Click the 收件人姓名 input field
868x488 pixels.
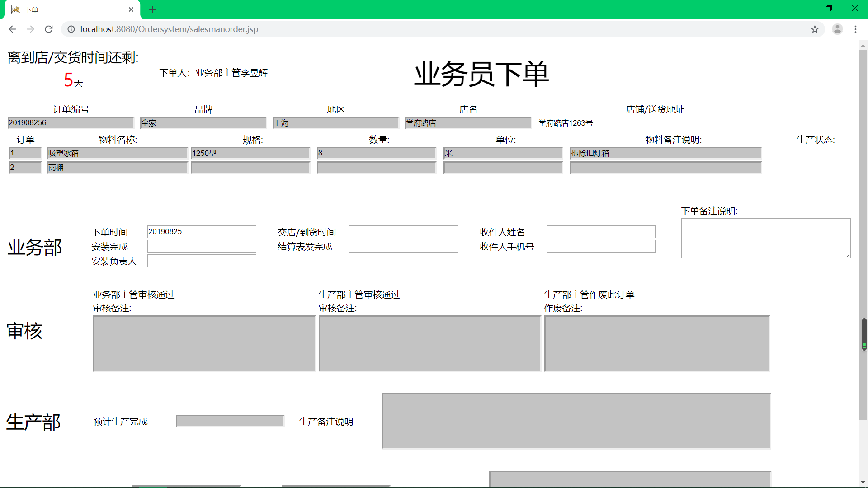[601, 232]
